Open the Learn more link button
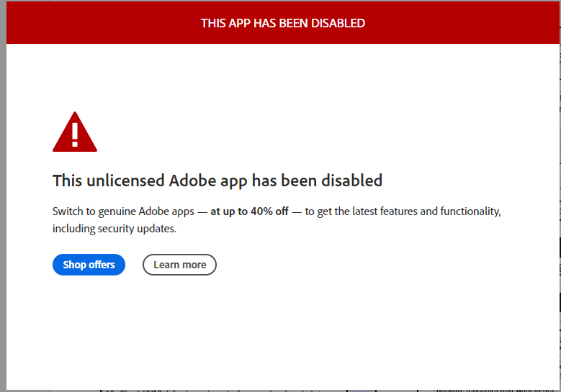The image size is (561, 392). pos(179,265)
